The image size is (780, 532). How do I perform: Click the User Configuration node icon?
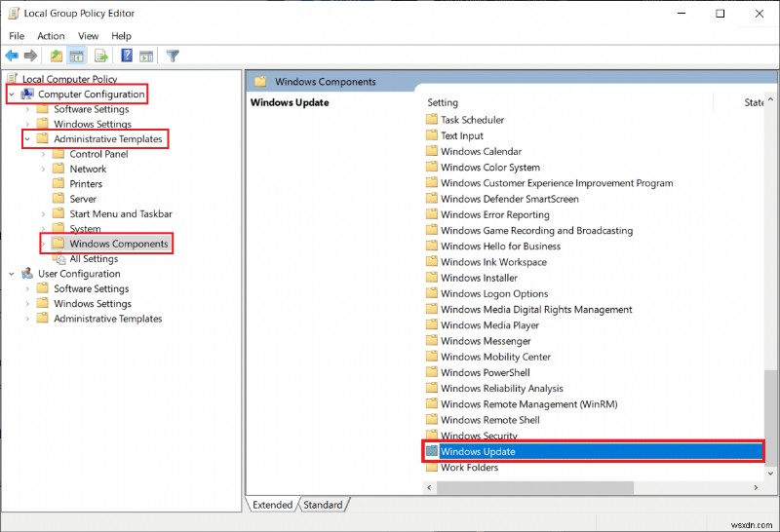(x=27, y=274)
